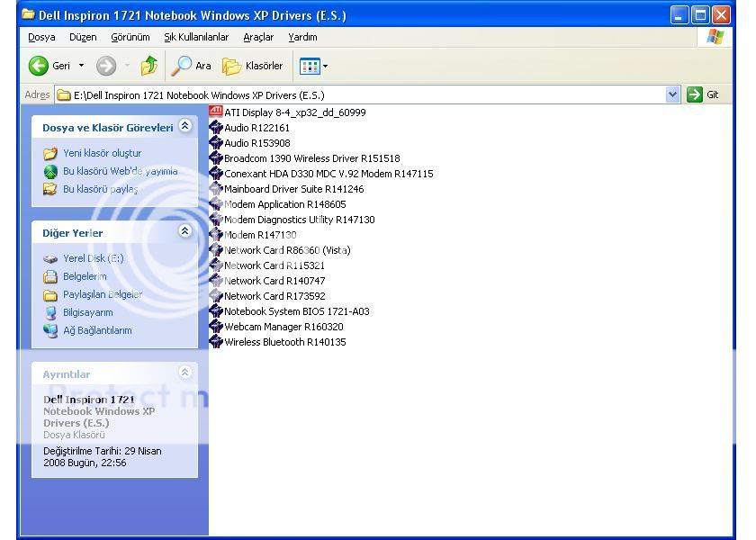Collapse the Dosya ve Klasör Görevleri panel

[185, 127]
